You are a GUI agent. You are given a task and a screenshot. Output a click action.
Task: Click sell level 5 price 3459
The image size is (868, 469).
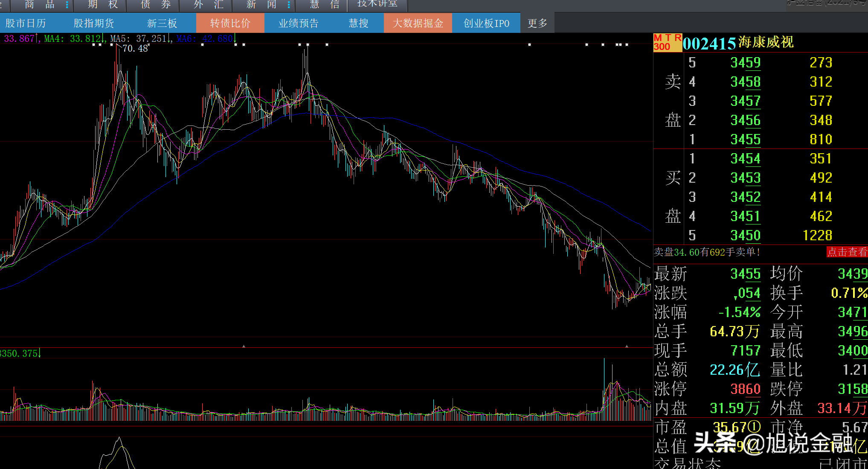745,63
